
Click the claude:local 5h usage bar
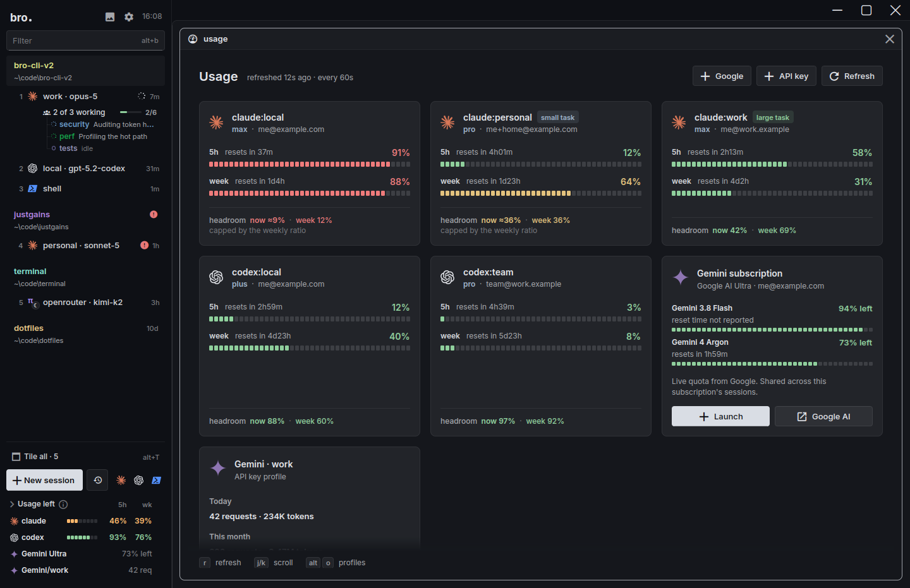[310, 164]
